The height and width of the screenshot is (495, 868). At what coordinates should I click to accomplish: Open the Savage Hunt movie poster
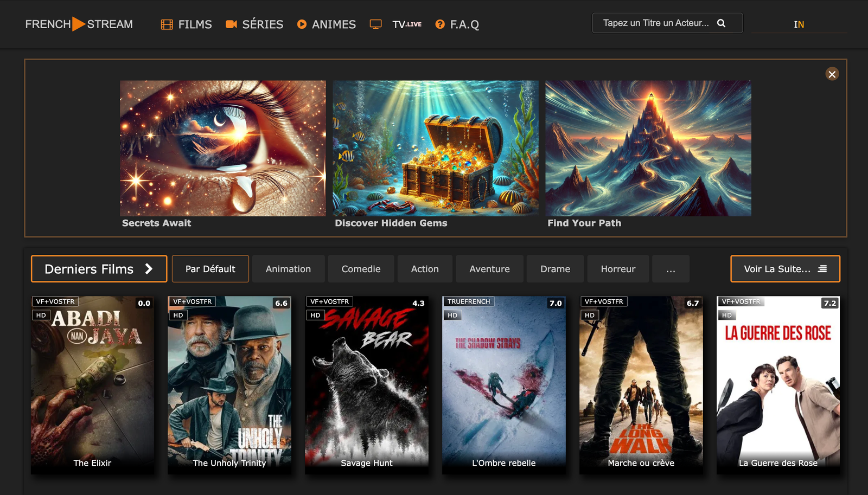(367, 385)
